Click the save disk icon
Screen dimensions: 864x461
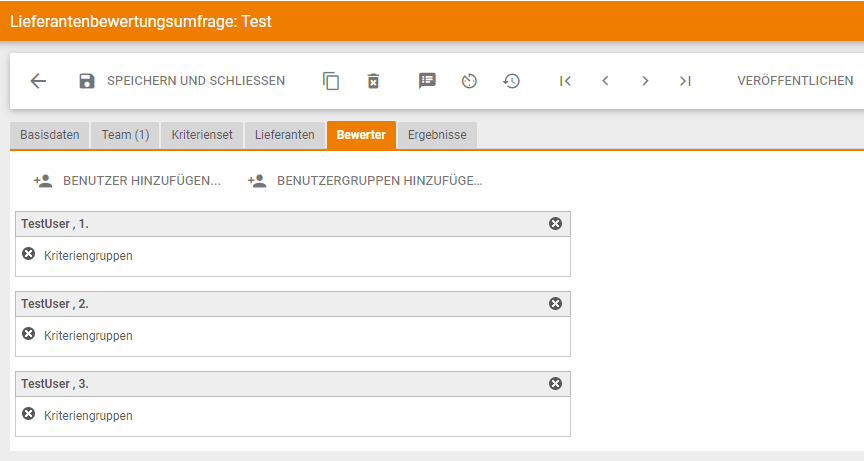click(x=87, y=81)
